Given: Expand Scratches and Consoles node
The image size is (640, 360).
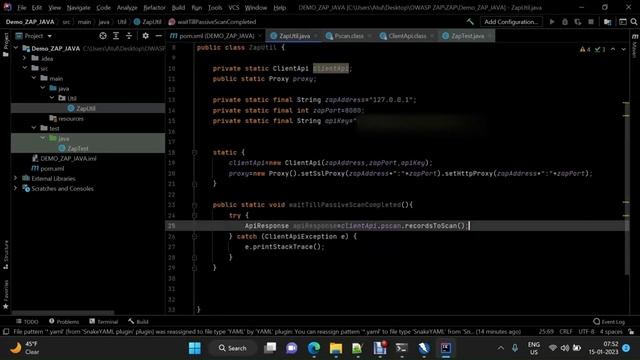Looking at the screenshot, I should pyautogui.click(x=16, y=188).
